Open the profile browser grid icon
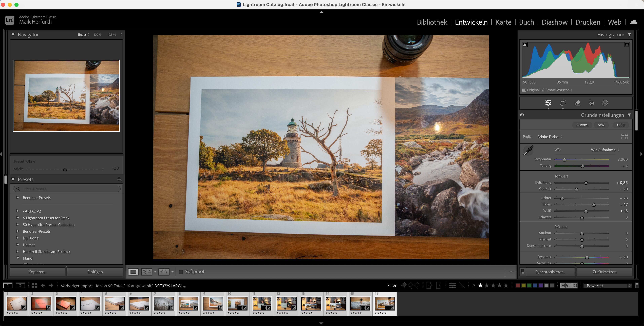Viewport: 644px width, 326px height. [624, 136]
